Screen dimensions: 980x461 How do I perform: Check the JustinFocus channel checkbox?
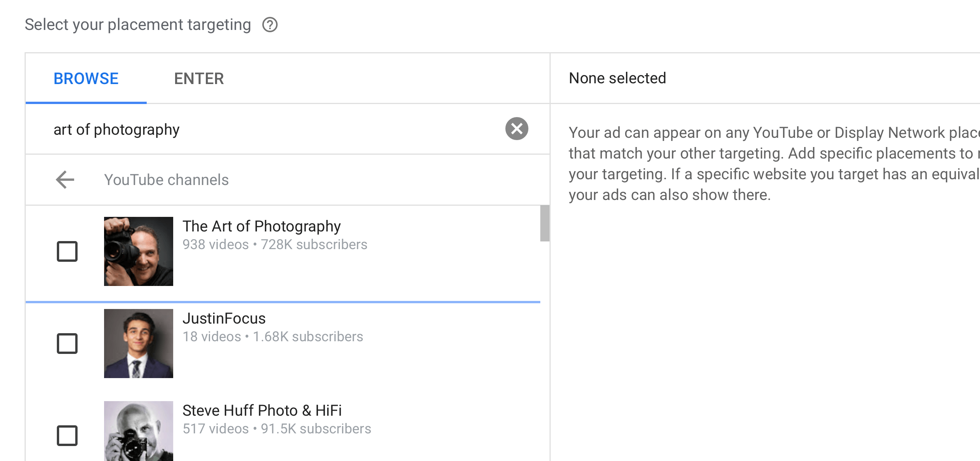[x=67, y=344]
